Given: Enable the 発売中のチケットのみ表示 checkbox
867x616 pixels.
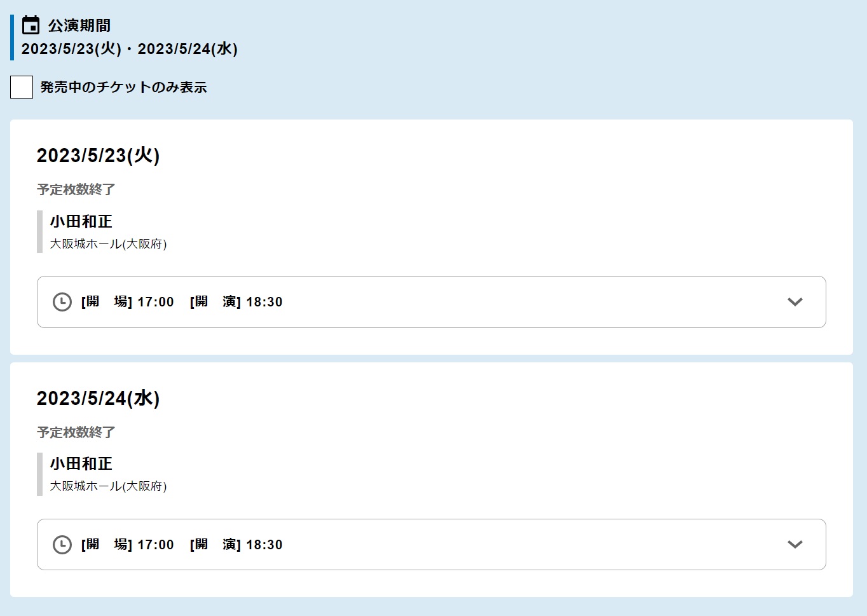Looking at the screenshot, I should click(22, 87).
